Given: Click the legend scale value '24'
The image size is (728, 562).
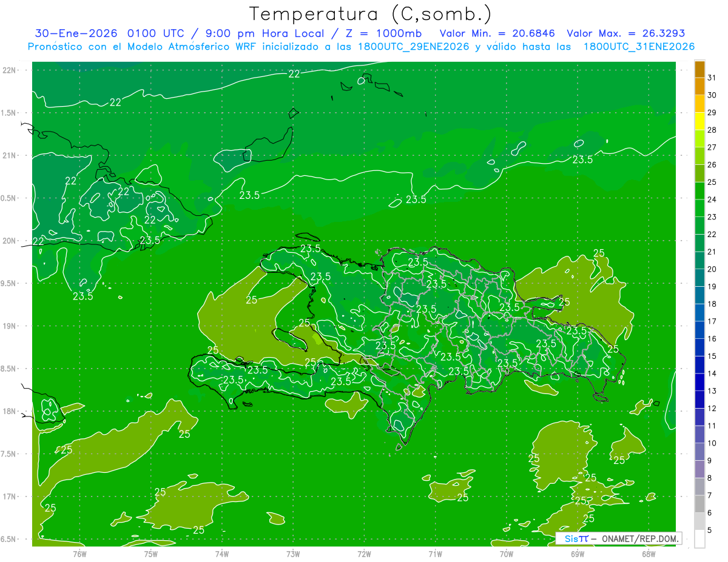Looking at the screenshot, I should (x=712, y=199).
